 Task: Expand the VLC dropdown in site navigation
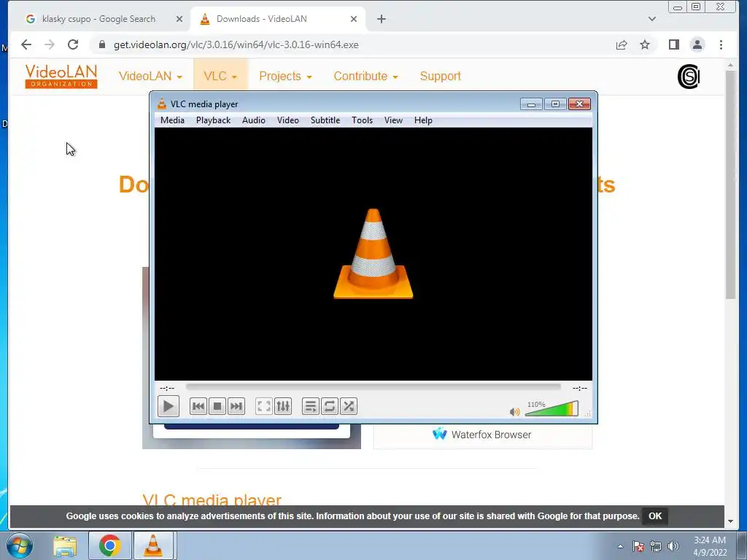click(x=220, y=76)
